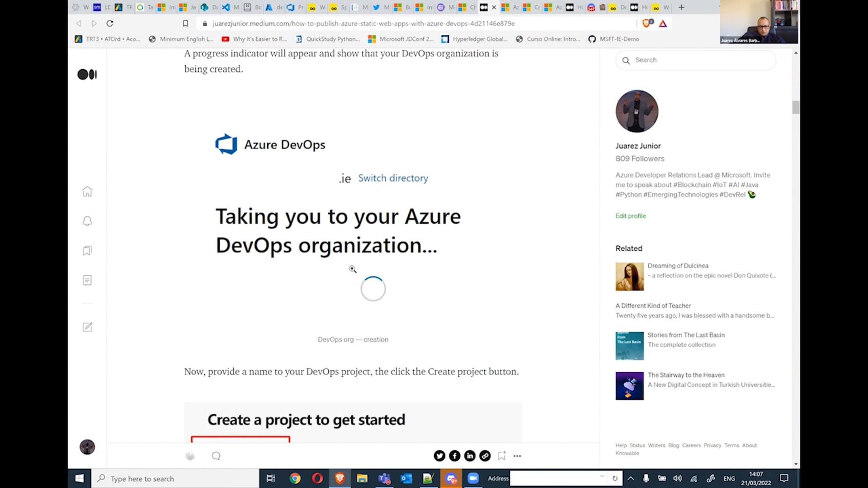Screen dimensions: 868x488
Task: Open a new browser tab
Action: coord(681,7)
